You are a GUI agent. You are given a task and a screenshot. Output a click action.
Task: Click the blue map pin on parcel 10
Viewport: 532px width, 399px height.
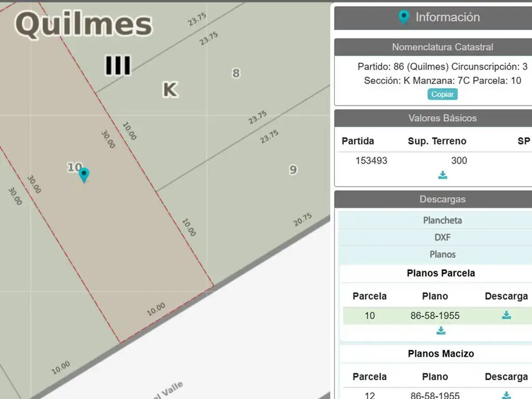tap(84, 175)
